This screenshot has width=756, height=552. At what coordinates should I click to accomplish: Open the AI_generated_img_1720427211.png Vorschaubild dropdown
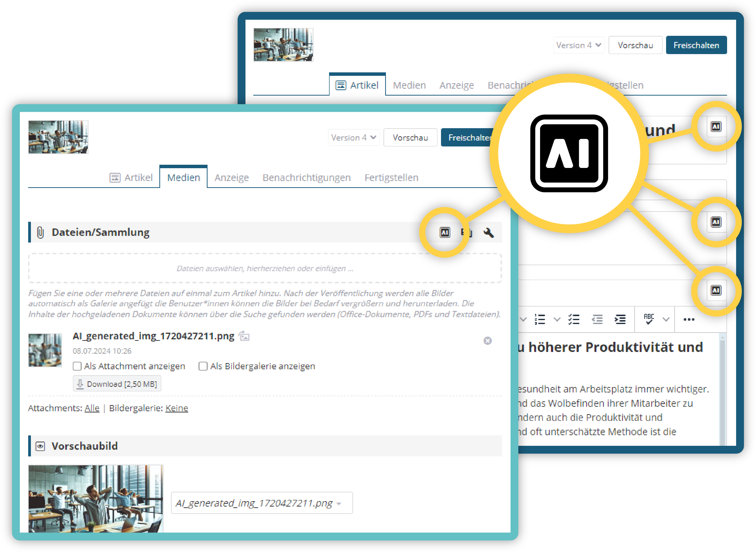(x=262, y=503)
